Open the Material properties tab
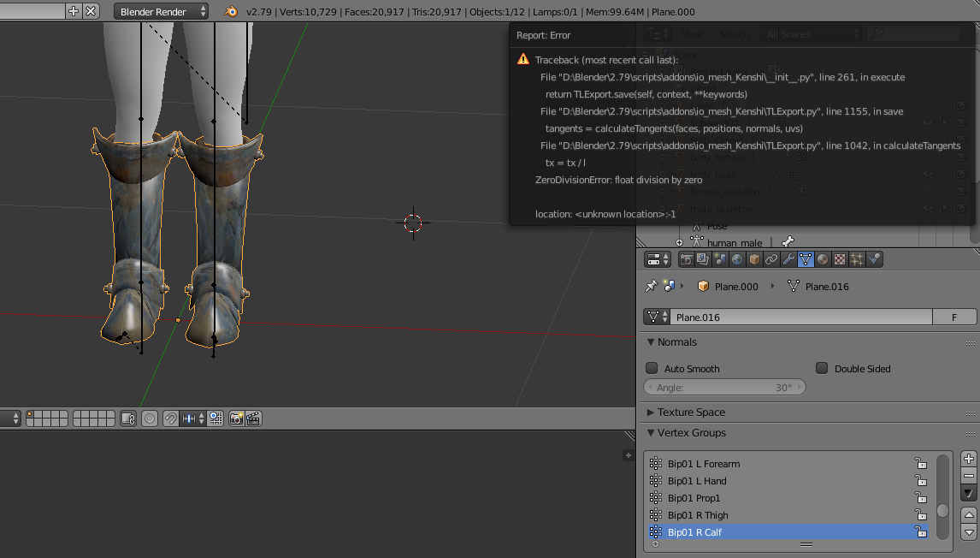 [x=823, y=259]
